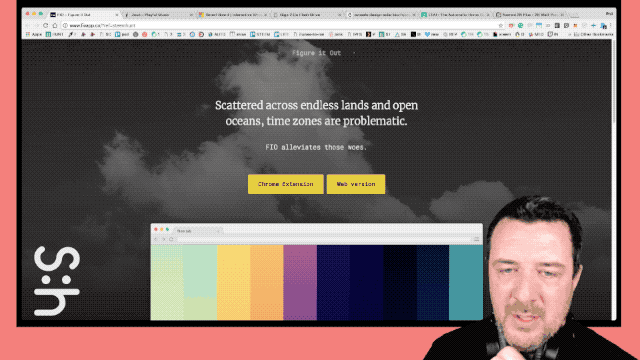This screenshot has width=640, height=360.
Task: Click the teal color stripe in the preview
Action: [466, 282]
